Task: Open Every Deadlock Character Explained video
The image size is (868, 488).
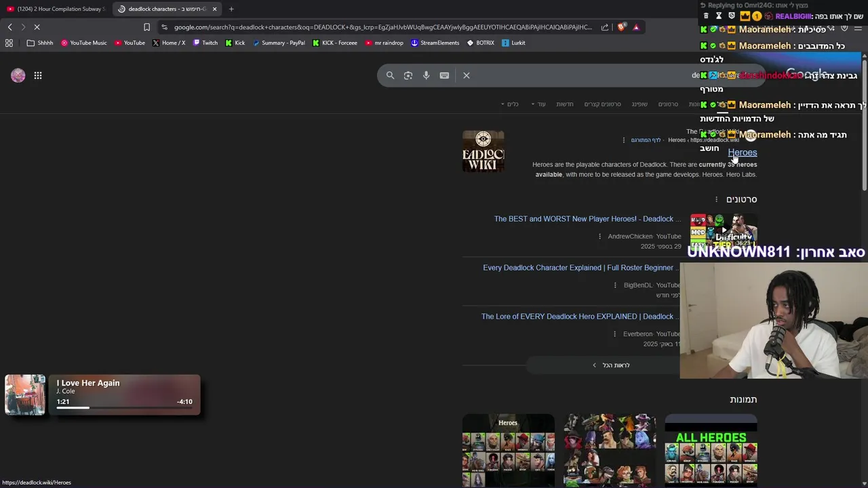Action: point(581,268)
